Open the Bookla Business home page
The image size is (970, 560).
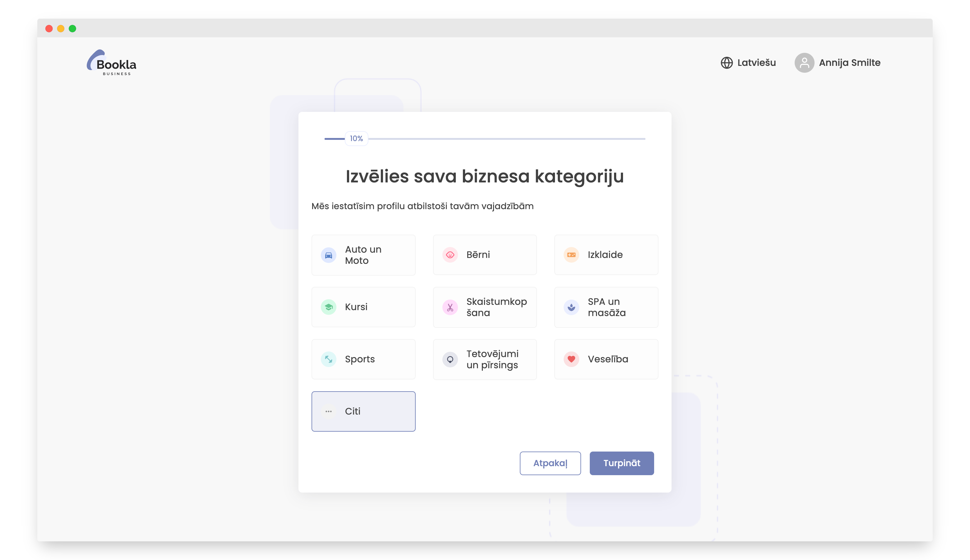pyautogui.click(x=112, y=63)
